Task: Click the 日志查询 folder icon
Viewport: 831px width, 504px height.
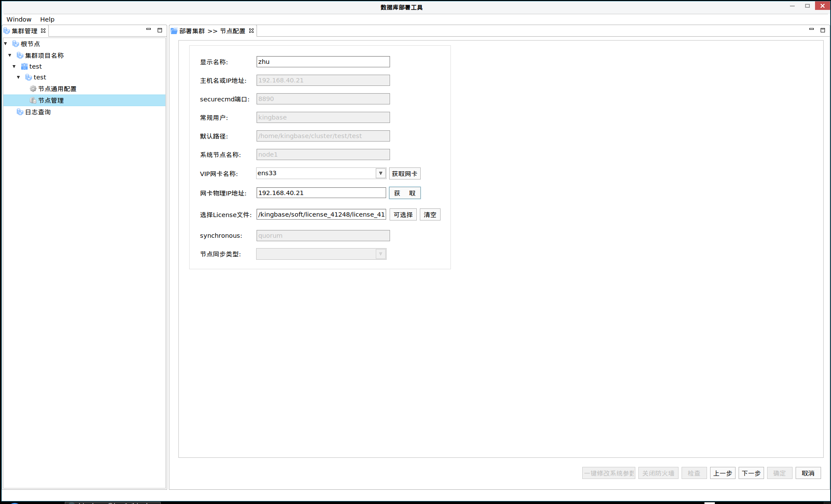Action: [20, 112]
